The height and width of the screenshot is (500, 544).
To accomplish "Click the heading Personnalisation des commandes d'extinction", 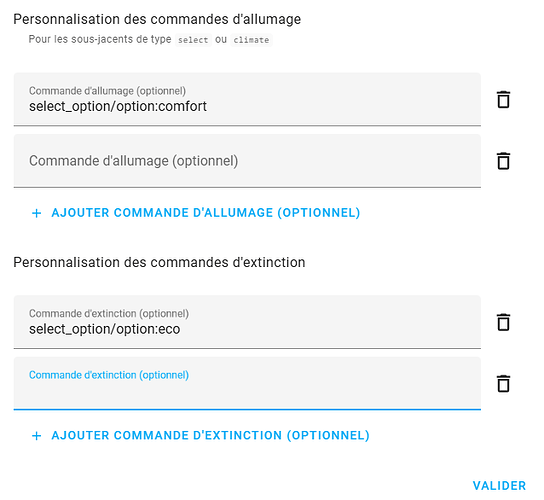I will 159,263.
